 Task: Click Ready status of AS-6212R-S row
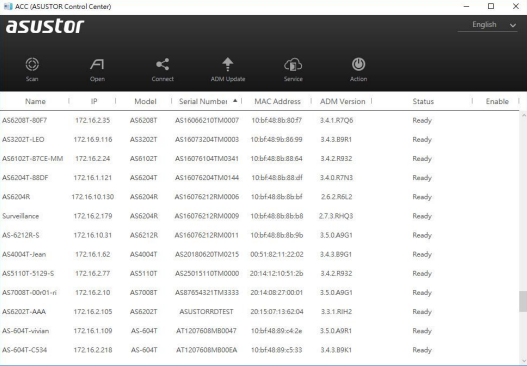[422, 235]
